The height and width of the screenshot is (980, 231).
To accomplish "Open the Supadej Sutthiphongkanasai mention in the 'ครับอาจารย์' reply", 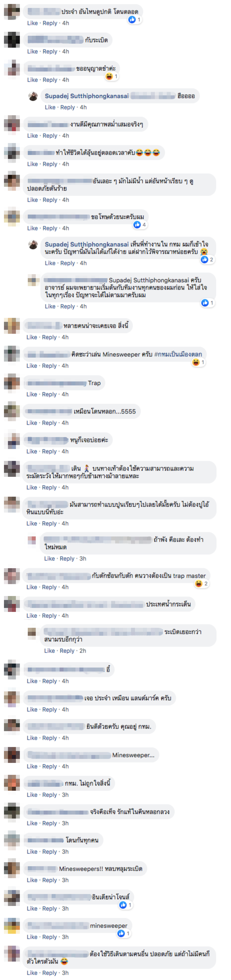I will point(149,280).
